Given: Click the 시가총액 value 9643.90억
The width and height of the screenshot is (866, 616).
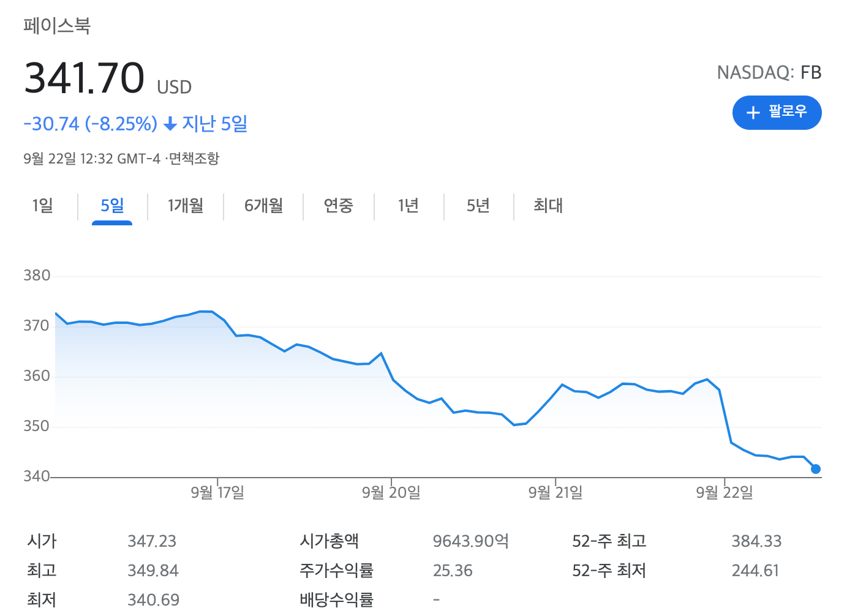Looking at the screenshot, I should point(470,541).
